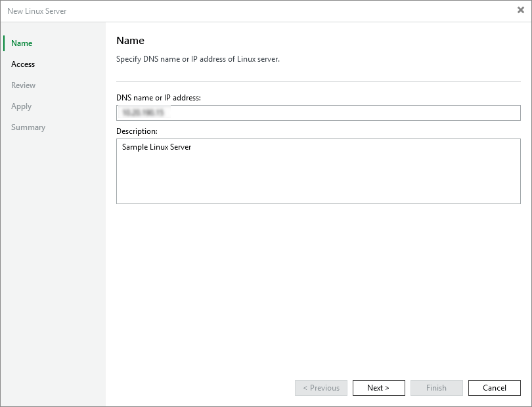The height and width of the screenshot is (407, 532).
Task: Switch to the Apply step
Action: [x=21, y=106]
